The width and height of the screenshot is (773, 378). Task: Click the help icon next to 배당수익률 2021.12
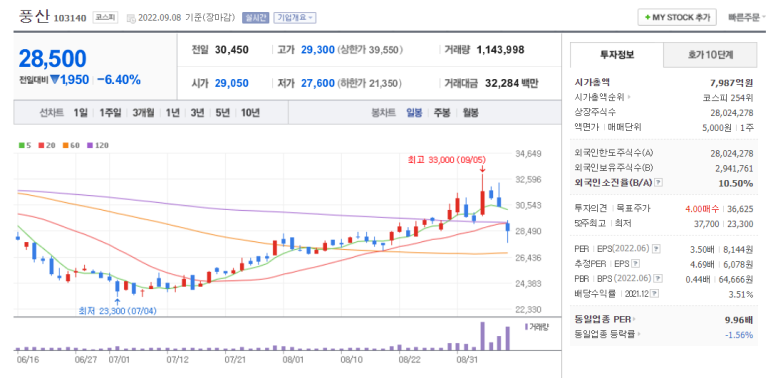(654, 294)
